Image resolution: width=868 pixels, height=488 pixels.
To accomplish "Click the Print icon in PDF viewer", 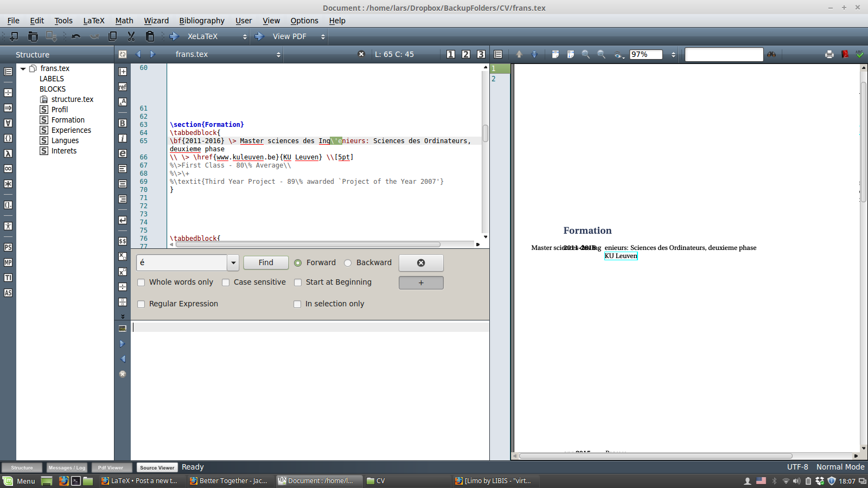I will coord(829,54).
